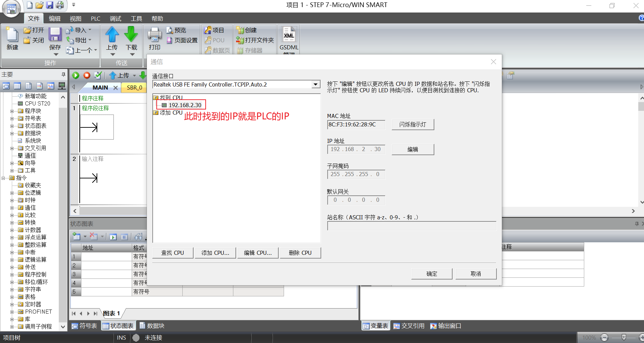
Task: Click the 查找 CPU button
Action: 173,253
